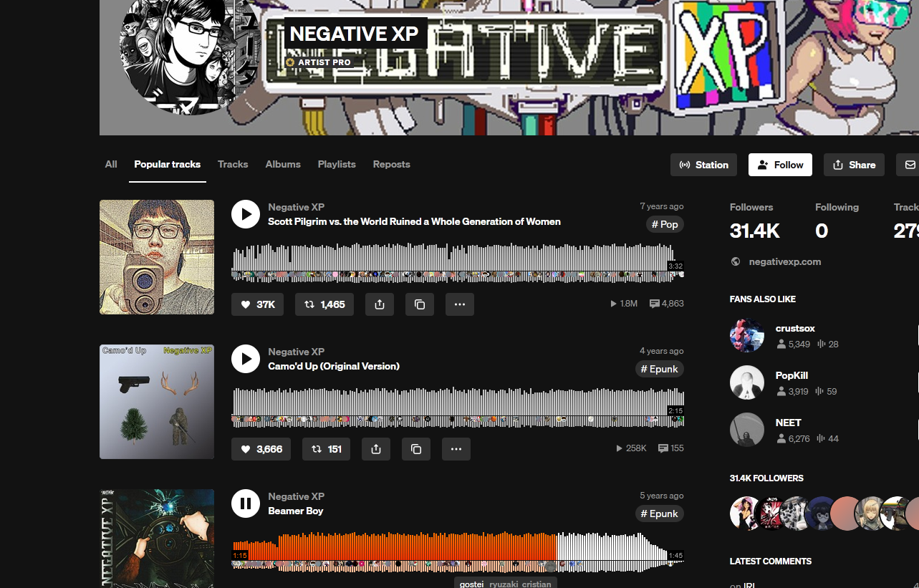Like Camo'd Up showing 3,666 likes
Screen dimensions: 919x588
261,449
